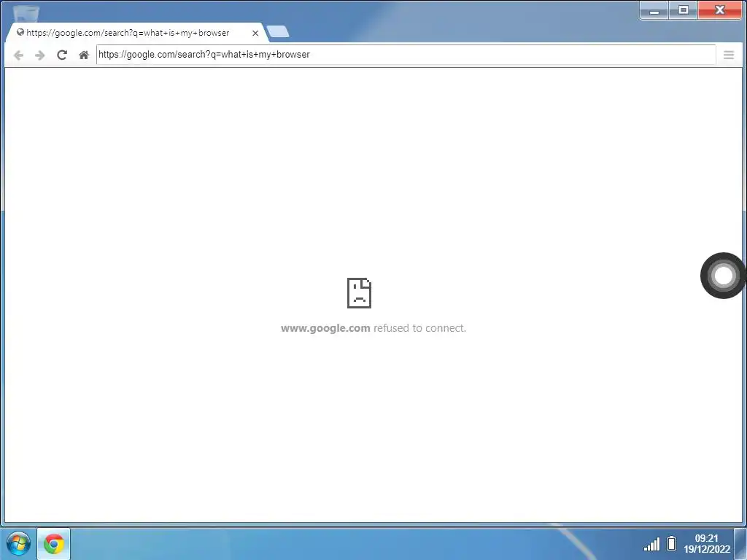The height and width of the screenshot is (560, 747).
Task: Maximize the Chrome window
Action: click(x=683, y=10)
